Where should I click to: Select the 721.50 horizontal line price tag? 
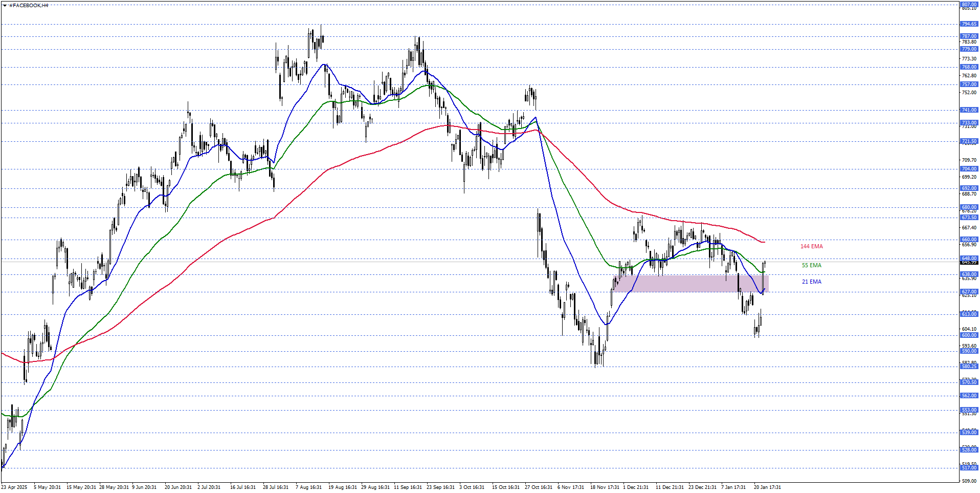[x=969, y=141]
